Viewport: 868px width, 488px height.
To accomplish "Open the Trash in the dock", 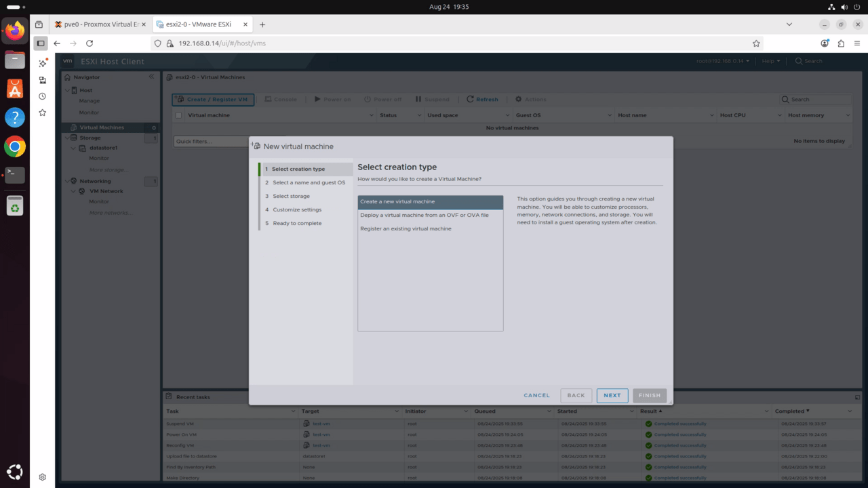I will tap(15, 205).
